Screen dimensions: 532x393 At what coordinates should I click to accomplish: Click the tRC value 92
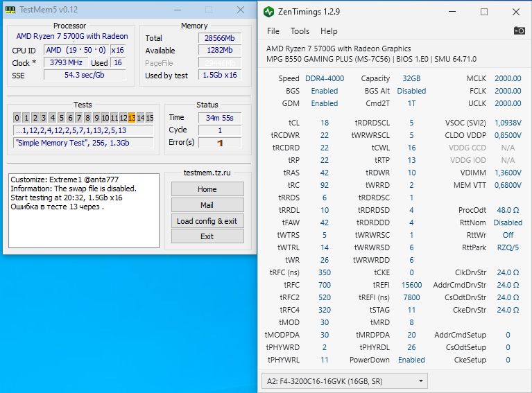click(325, 185)
